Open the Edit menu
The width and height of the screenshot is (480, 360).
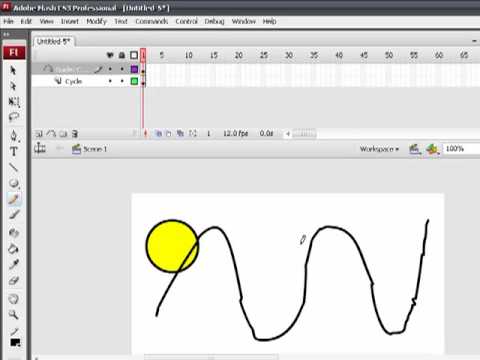26,21
